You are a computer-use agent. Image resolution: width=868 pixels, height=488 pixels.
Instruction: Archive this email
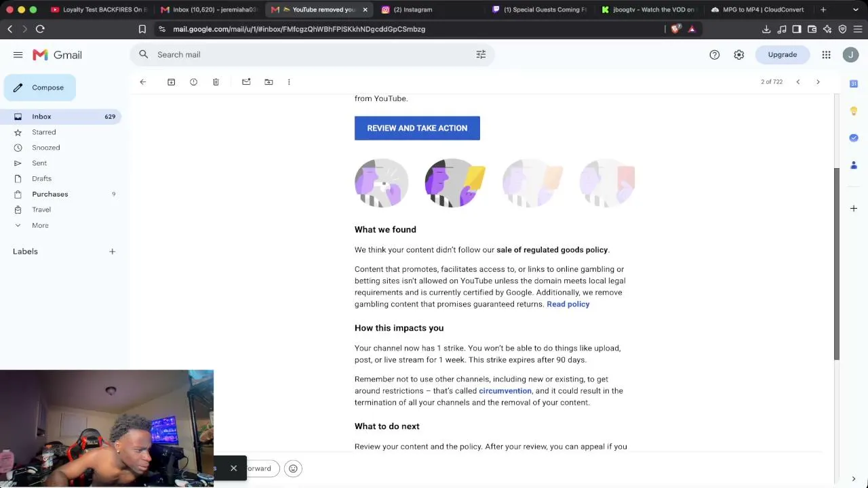coord(171,82)
